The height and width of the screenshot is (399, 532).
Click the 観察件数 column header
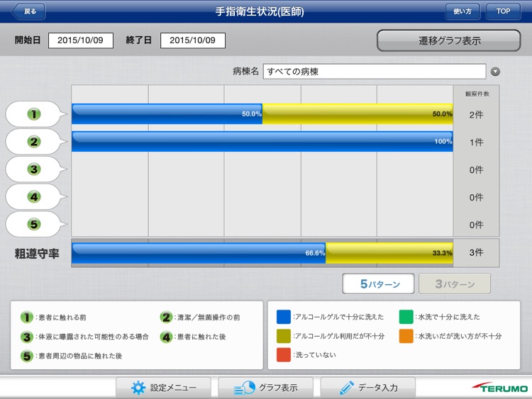[477, 94]
